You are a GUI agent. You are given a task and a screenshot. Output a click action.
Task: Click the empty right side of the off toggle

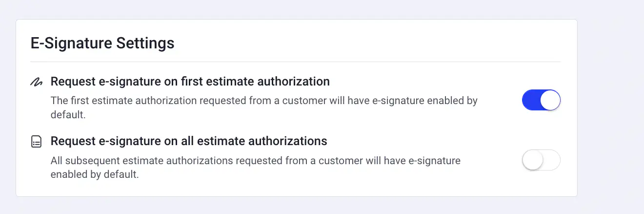click(551, 160)
